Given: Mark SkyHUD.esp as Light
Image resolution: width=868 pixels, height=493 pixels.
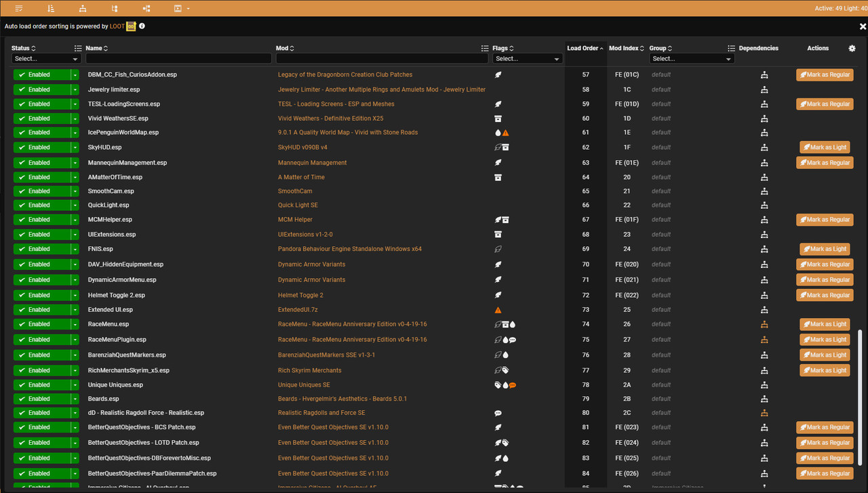Looking at the screenshot, I should [x=825, y=147].
